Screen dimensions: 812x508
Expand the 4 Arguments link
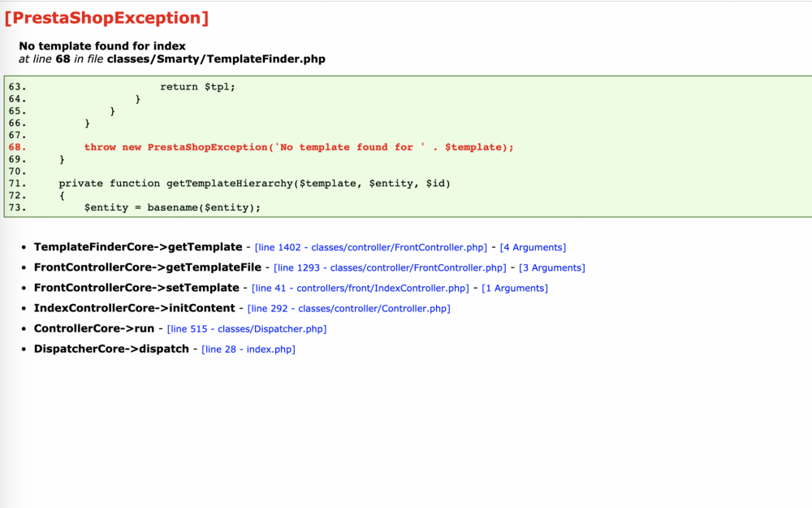(533, 247)
